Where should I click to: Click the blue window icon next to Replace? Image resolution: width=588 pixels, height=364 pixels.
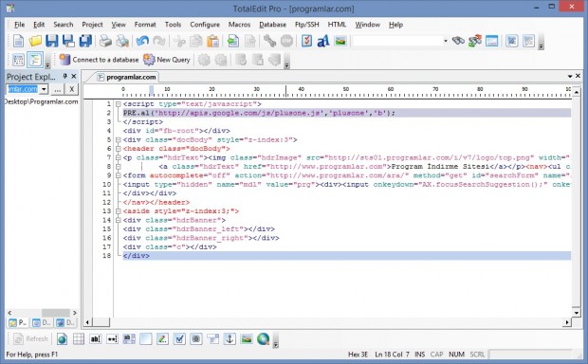(x=491, y=41)
